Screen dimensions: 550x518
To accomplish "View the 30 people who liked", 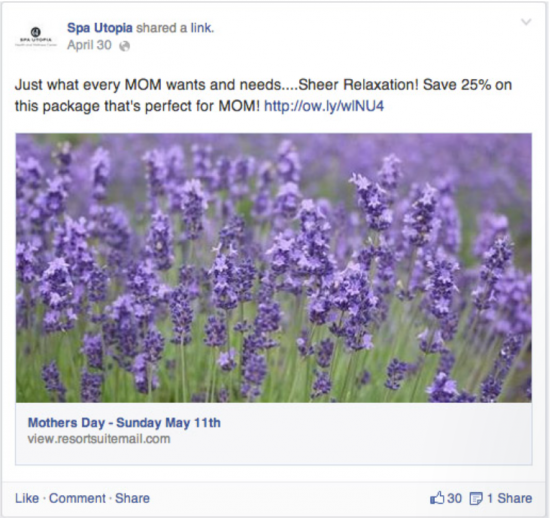I will [454, 498].
